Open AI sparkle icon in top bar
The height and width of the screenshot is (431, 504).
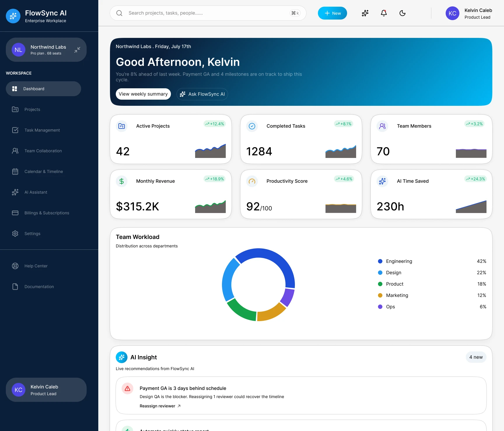click(x=365, y=13)
